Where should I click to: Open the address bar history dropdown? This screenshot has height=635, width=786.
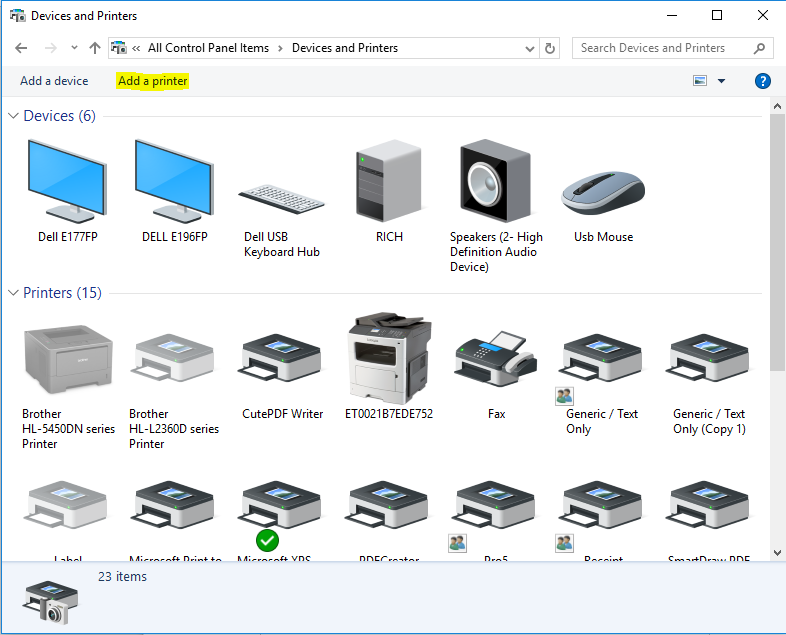coord(529,48)
